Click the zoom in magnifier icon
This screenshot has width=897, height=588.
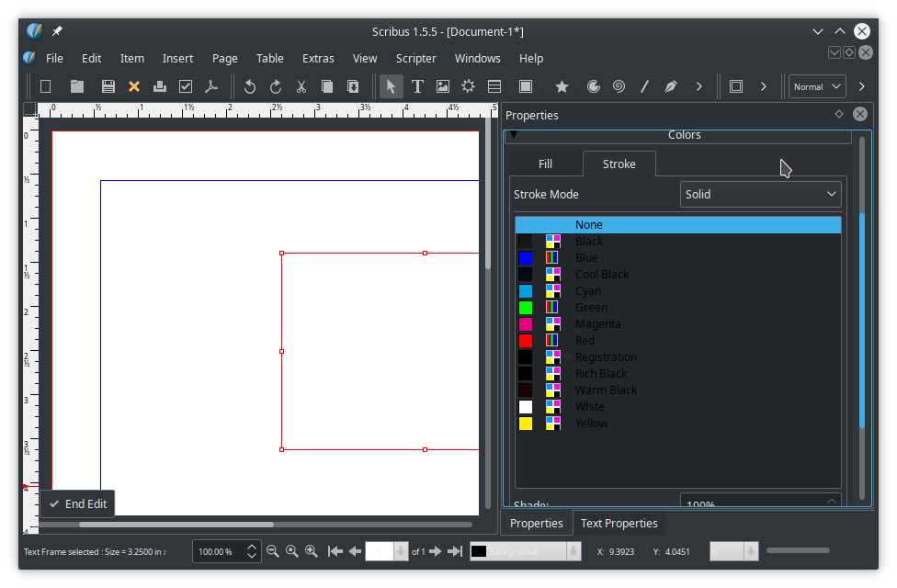coord(312,551)
